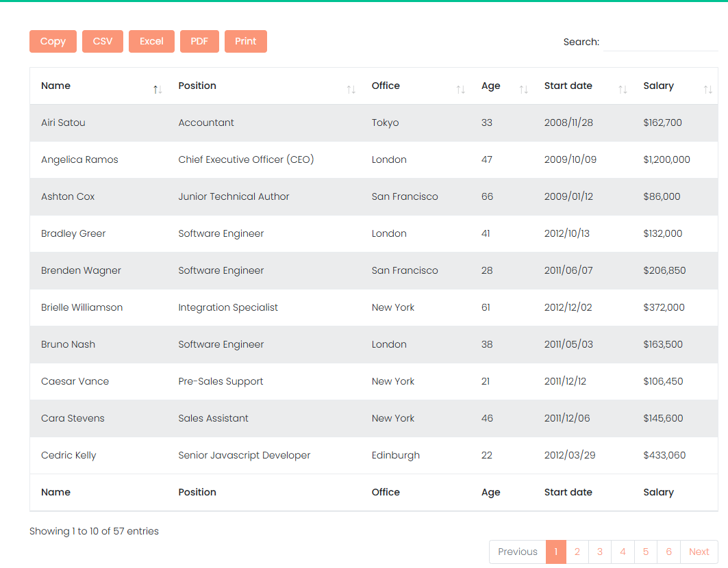Click the Previous pagination button
This screenshot has width=728, height=568.
click(517, 552)
